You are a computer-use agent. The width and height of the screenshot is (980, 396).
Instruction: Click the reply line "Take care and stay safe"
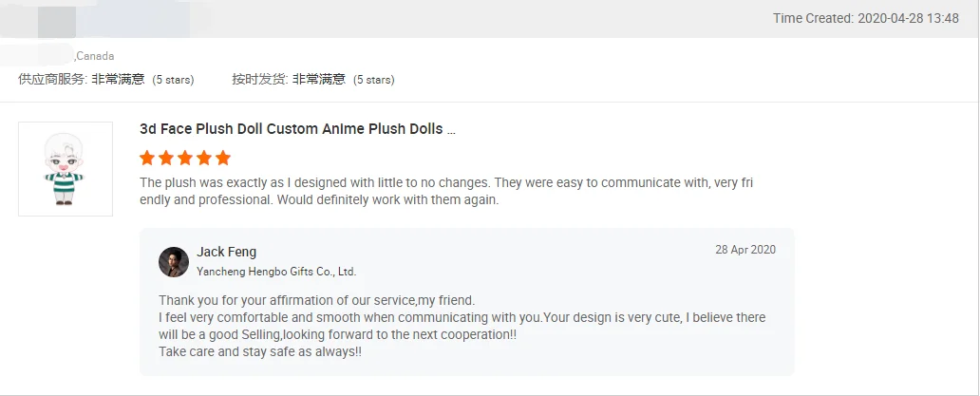pos(260,351)
